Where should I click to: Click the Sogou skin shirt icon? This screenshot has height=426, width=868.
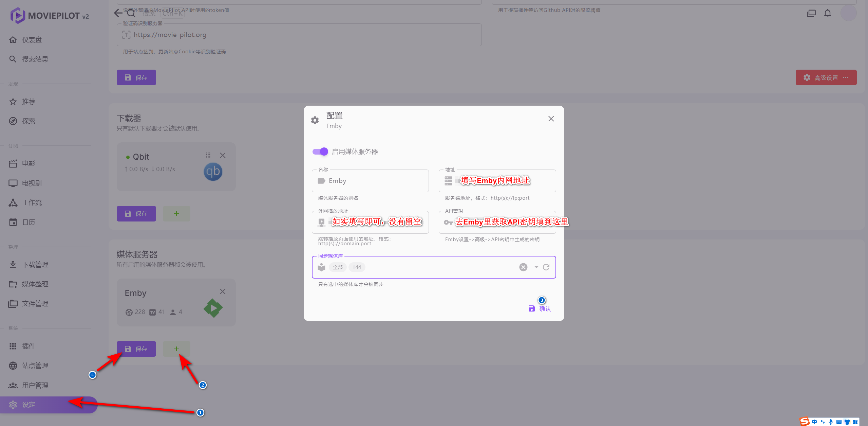pyautogui.click(x=847, y=422)
